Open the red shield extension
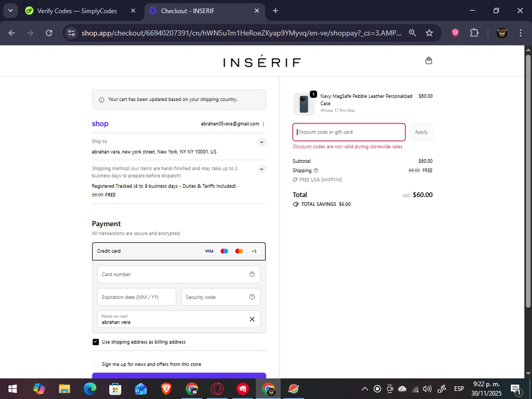The height and width of the screenshot is (399, 532). pos(455,33)
